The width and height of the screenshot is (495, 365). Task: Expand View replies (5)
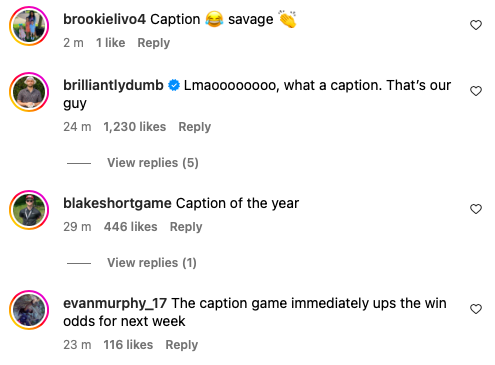pos(153,163)
